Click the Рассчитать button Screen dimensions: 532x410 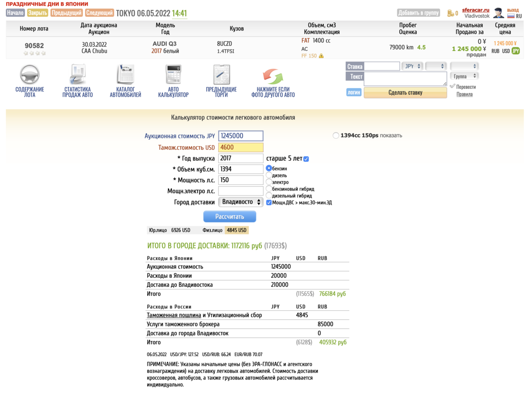click(230, 217)
